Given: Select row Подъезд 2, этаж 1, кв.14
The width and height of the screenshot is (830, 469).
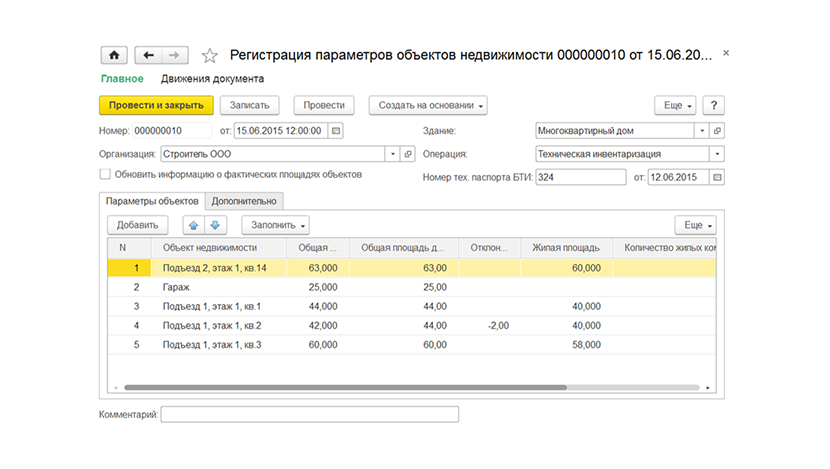Looking at the screenshot, I should pyautogui.click(x=412, y=268).
